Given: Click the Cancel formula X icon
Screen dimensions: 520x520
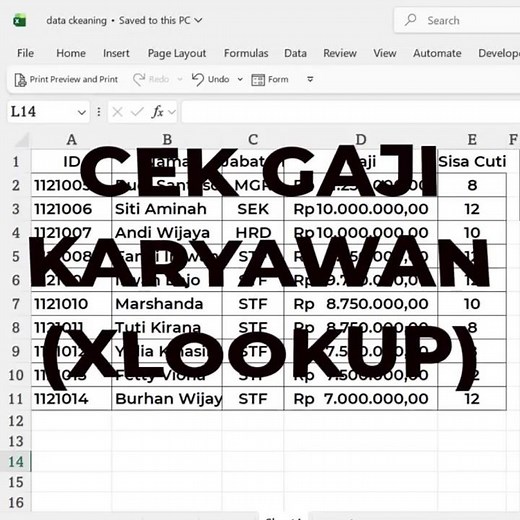Looking at the screenshot, I should pyautogui.click(x=117, y=112).
